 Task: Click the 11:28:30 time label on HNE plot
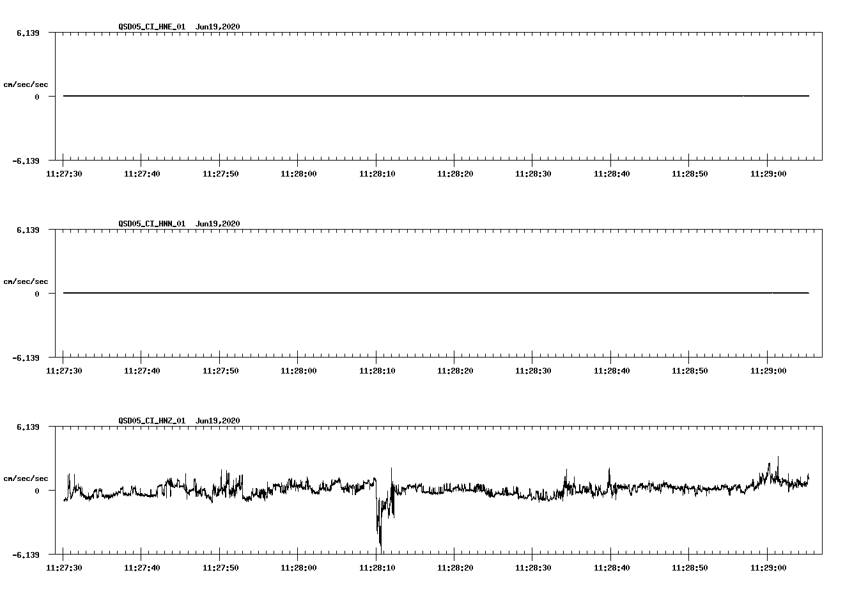coord(533,174)
